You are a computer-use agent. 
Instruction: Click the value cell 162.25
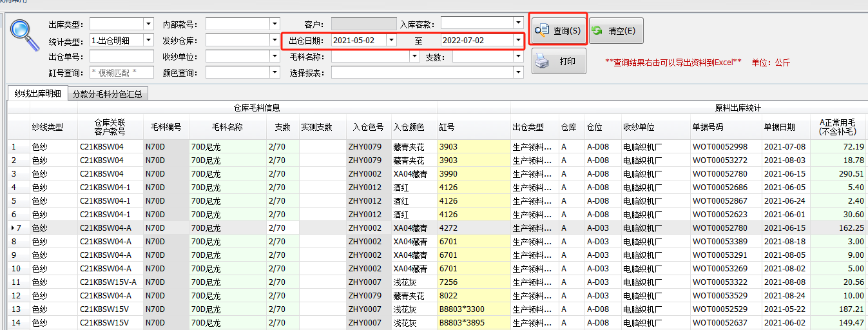click(x=838, y=228)
